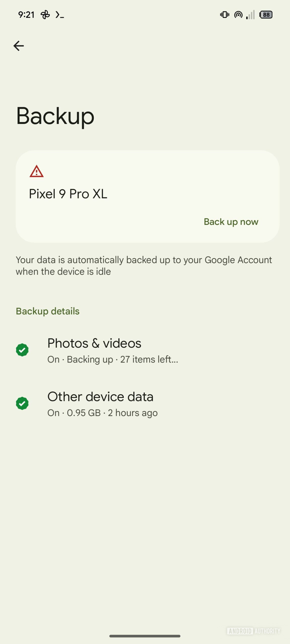Viewport: 290px width, 644px height.
Task: Tap the cellular signal bars icon
Action: pos(251,15)
